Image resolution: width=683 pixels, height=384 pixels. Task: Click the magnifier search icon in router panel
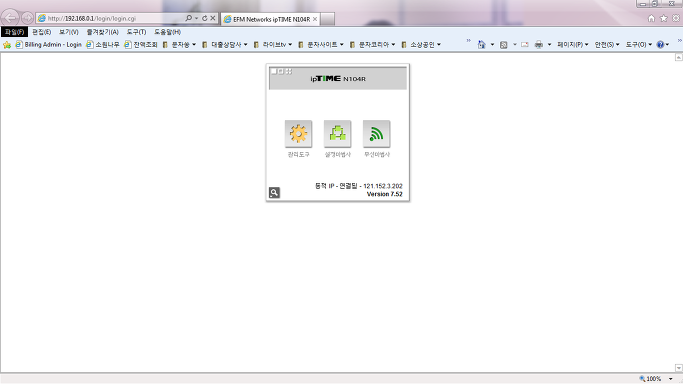click(x=274, y=192)
